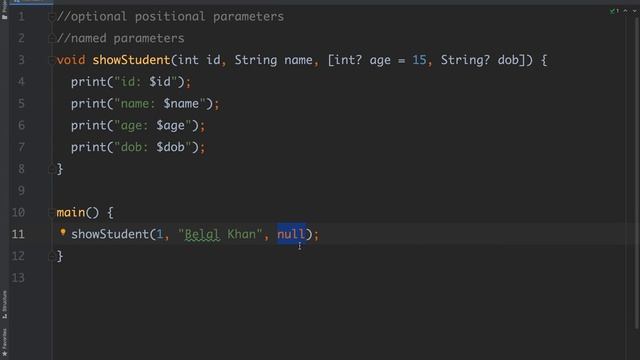Click the "Belal Khan" string literal
This screenshot has width=640, height=360.
[x=220, y=234]
